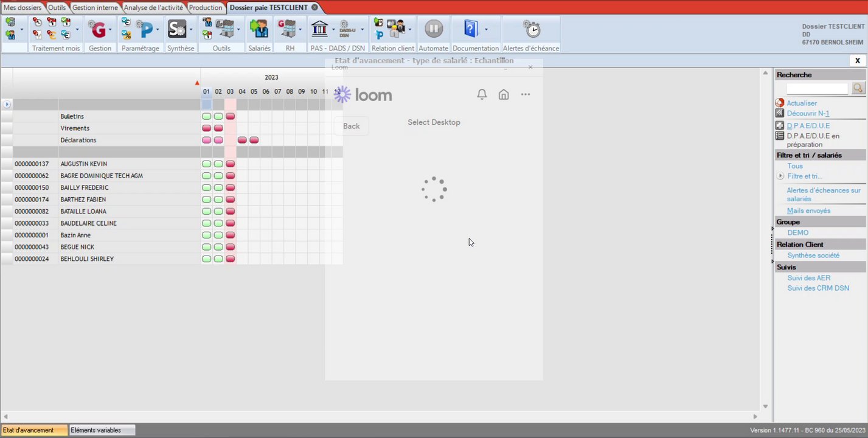This screenshot has height=438, width=868.
Task: Open the Documentation help book icon
Action: click(471, 29)
